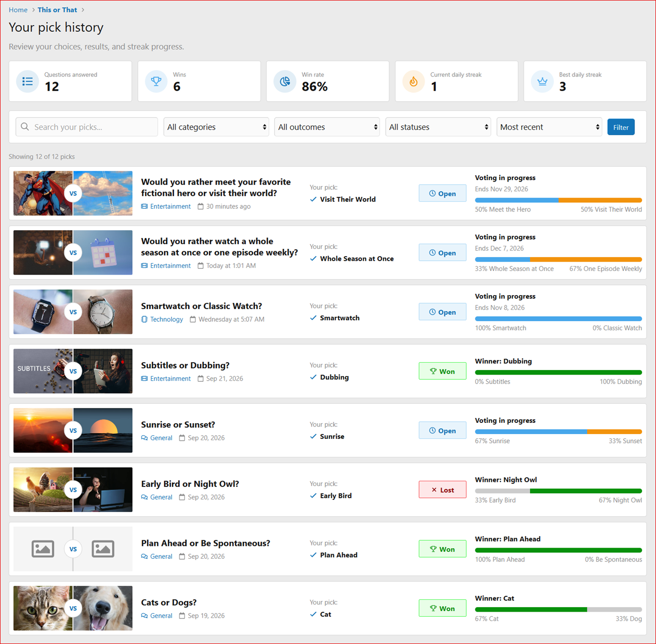Click the checkmark beside Early Bird pick
The image size is (656, 644).
point(313,496)
